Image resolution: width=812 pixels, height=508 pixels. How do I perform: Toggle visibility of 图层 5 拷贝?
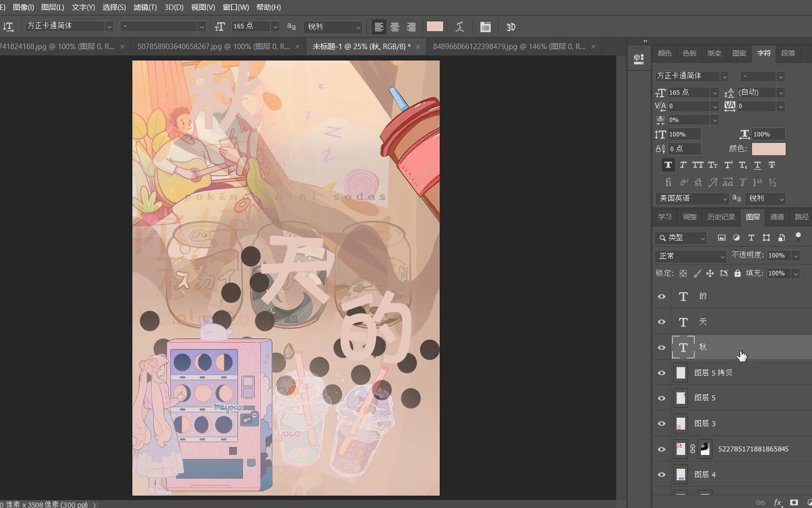point(662,373)
